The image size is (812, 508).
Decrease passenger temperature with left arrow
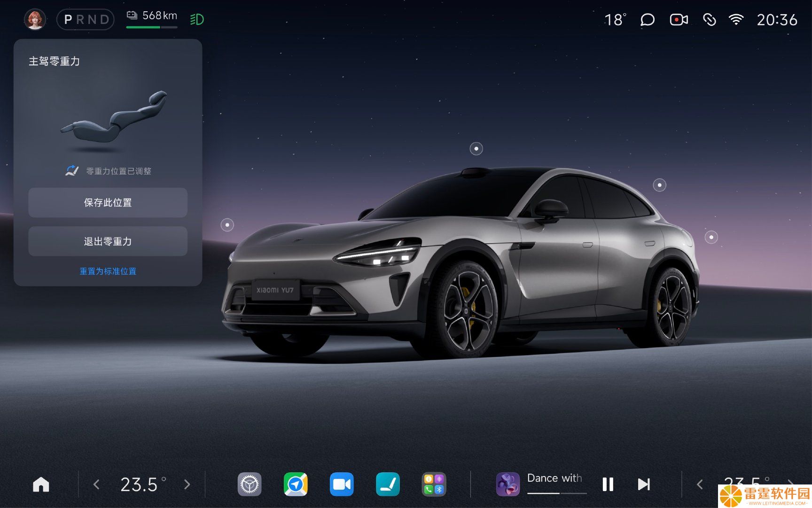click(700, 484)
